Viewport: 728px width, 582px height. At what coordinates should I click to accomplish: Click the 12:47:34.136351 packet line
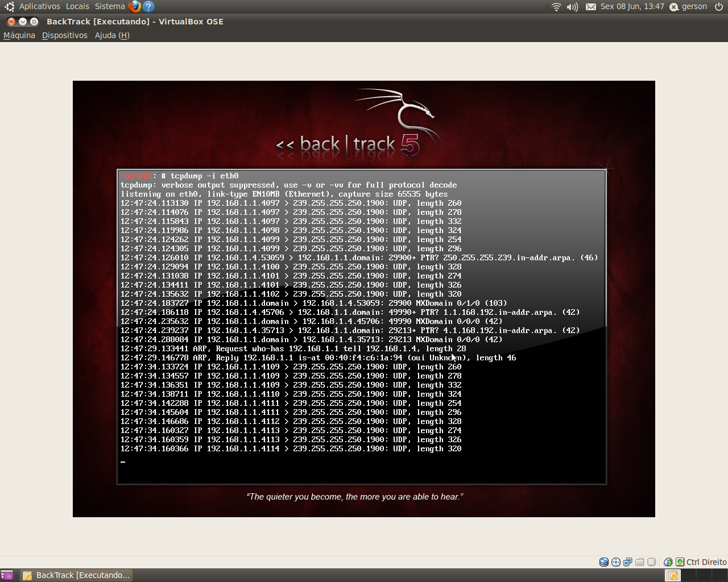(291, 385)
